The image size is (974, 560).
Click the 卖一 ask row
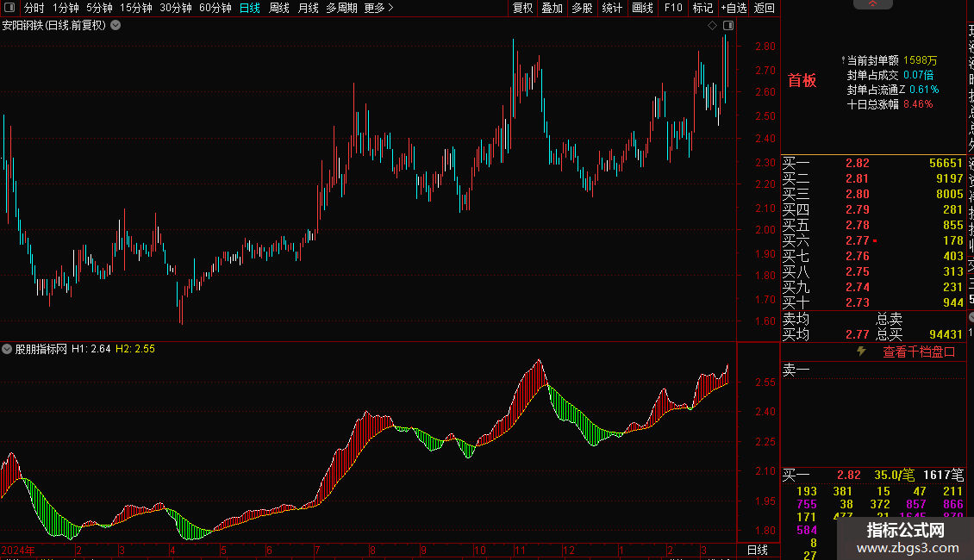(873, 370)
